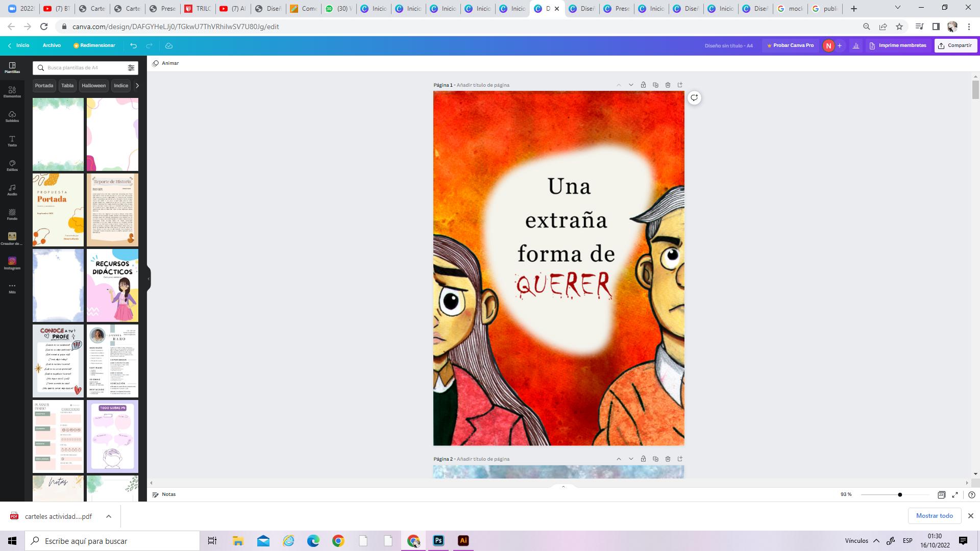The height and width of the screenshot is (551, 980).
Task: Adjust the zoom level slider
Action: click(899, 494)
